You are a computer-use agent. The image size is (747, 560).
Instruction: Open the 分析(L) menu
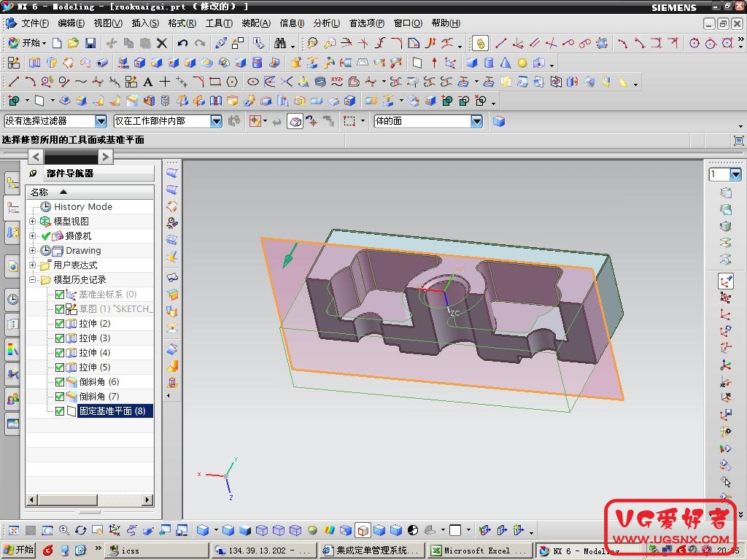click(327, 23)
